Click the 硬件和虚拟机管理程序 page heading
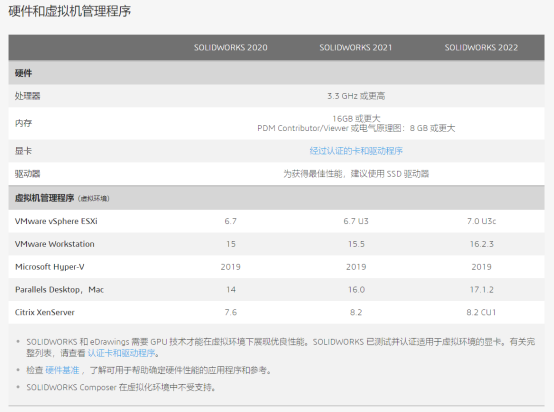This screenshot has height=412, width=554. (x=70, y=11)
